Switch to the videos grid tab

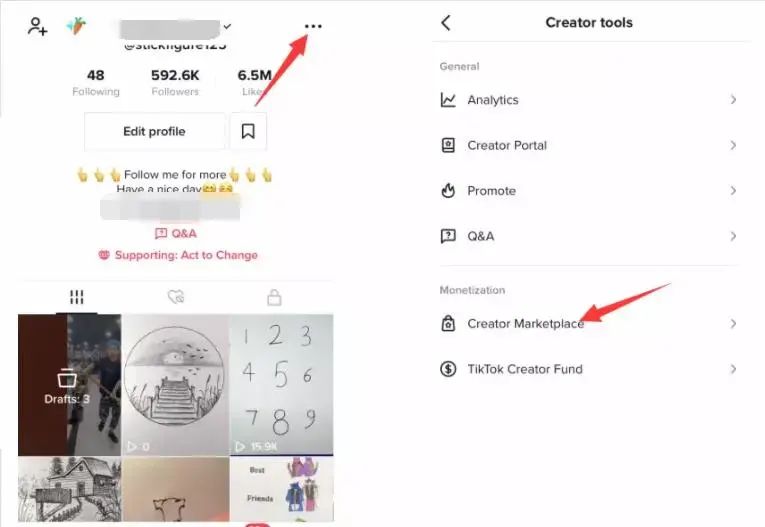point(77,297)
